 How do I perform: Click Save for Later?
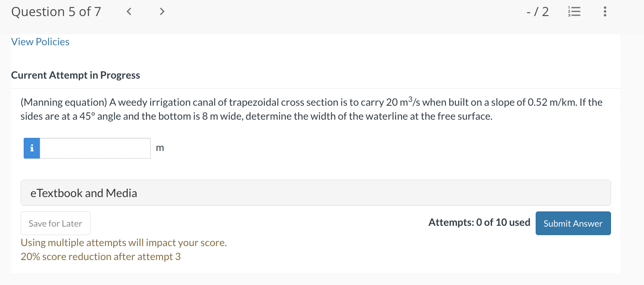click(55, 223)
